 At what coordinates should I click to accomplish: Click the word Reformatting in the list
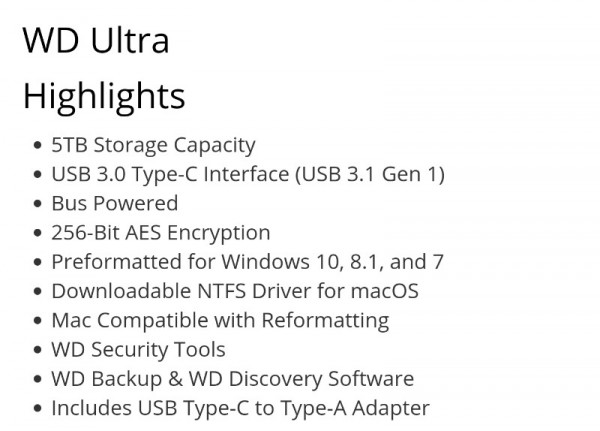pos(325,321)
